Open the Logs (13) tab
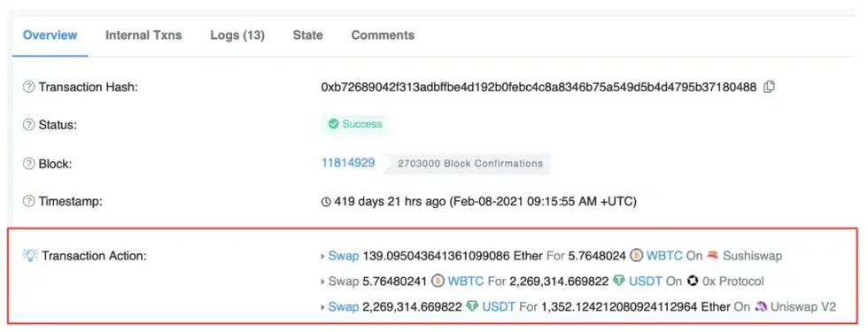 (x=237, y=35)
